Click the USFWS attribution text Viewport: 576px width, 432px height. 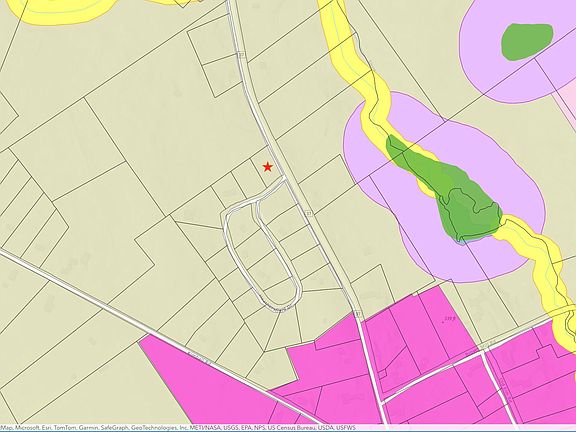[348, 428]
